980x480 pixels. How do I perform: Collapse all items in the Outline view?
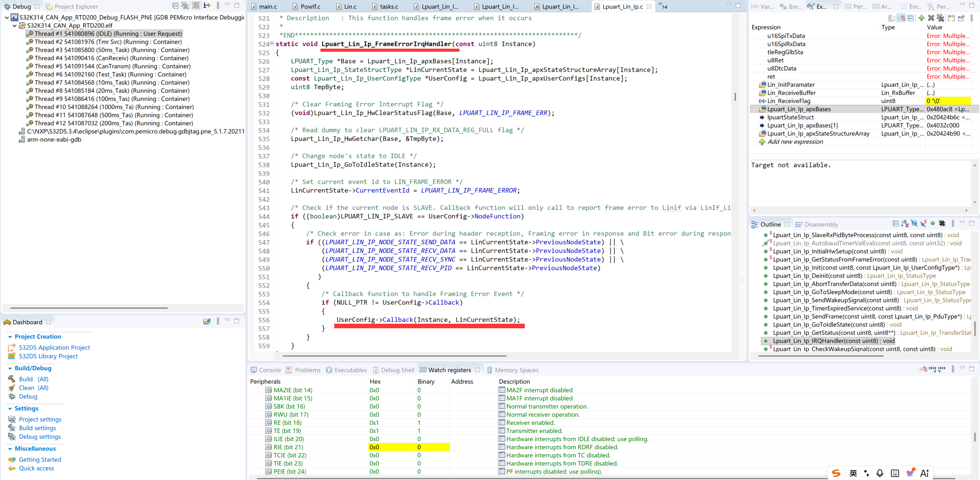pos(895,224)
